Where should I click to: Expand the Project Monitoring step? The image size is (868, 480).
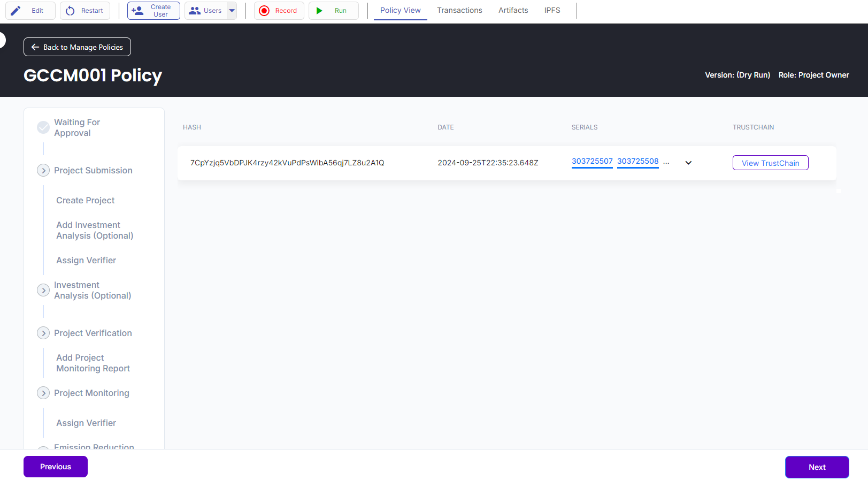point(43,393)
